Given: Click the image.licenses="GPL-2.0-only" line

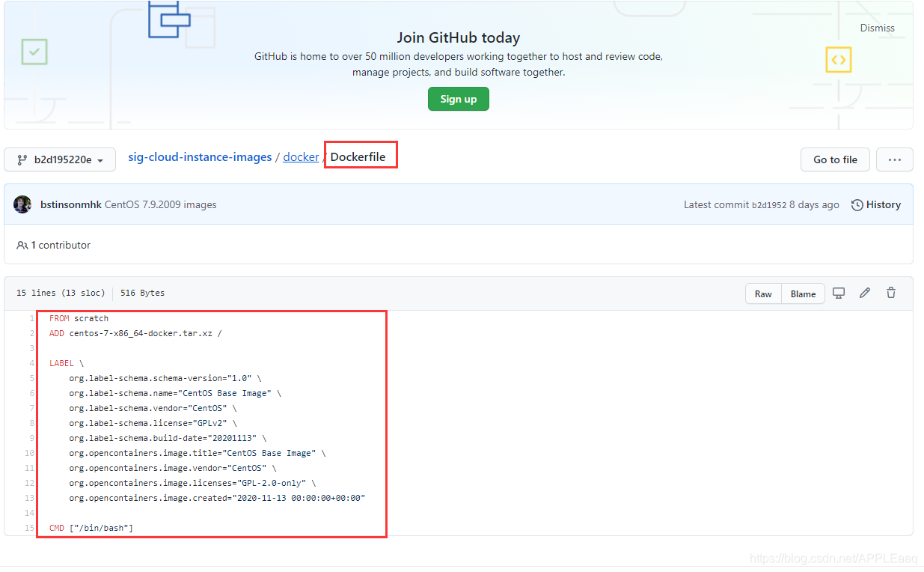Looking at the screenshot, I should pyautogui.click(x=192, y=483).
